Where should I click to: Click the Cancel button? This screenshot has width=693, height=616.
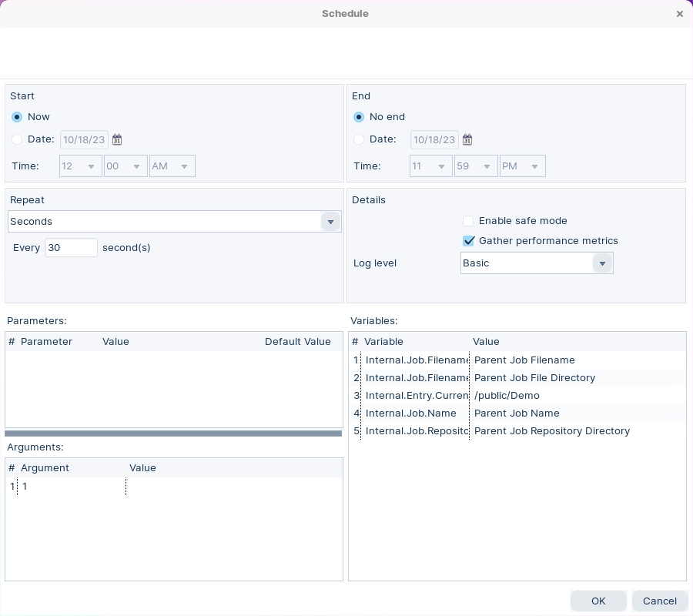point(659,601)
